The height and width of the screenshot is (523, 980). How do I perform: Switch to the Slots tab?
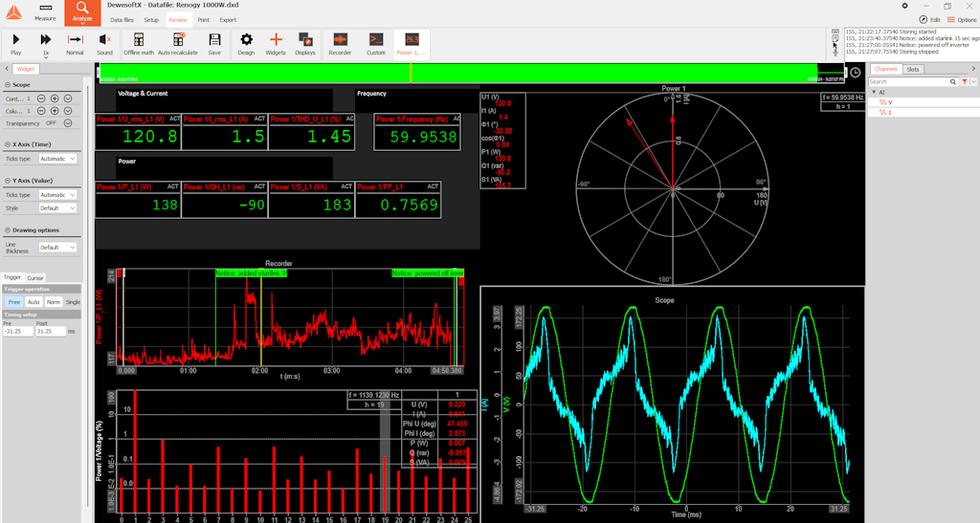click(x=913, y=69)
